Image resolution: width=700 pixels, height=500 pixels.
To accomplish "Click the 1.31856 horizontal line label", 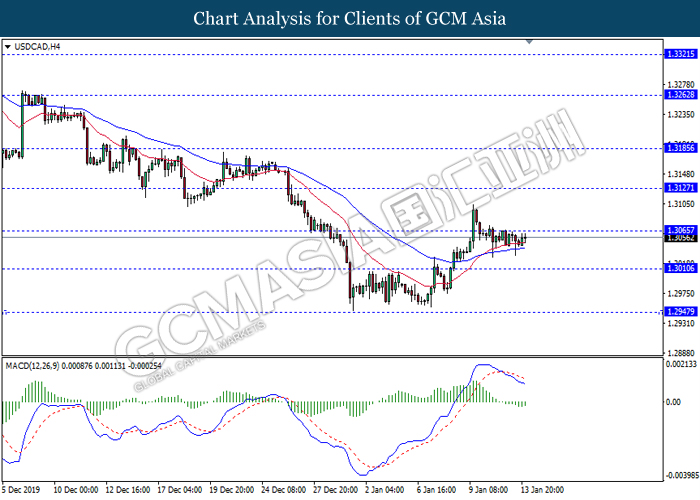I will pyautogui.click(x=680, y=148).
